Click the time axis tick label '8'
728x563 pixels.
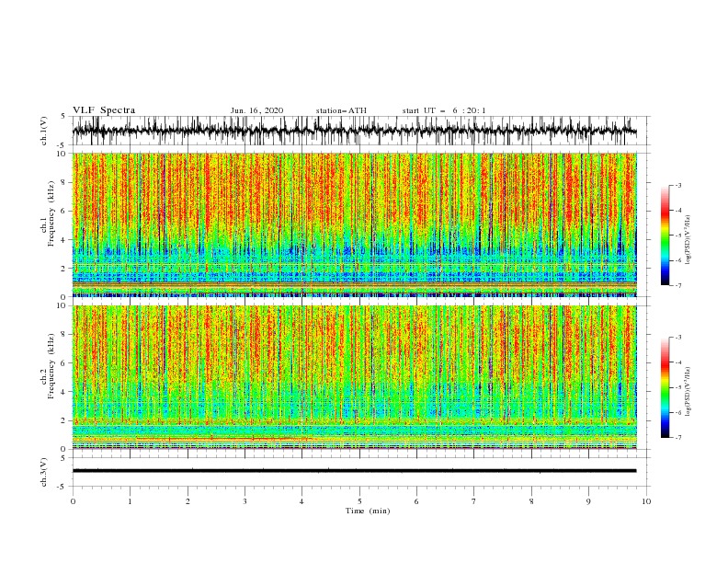pos(531,501)
